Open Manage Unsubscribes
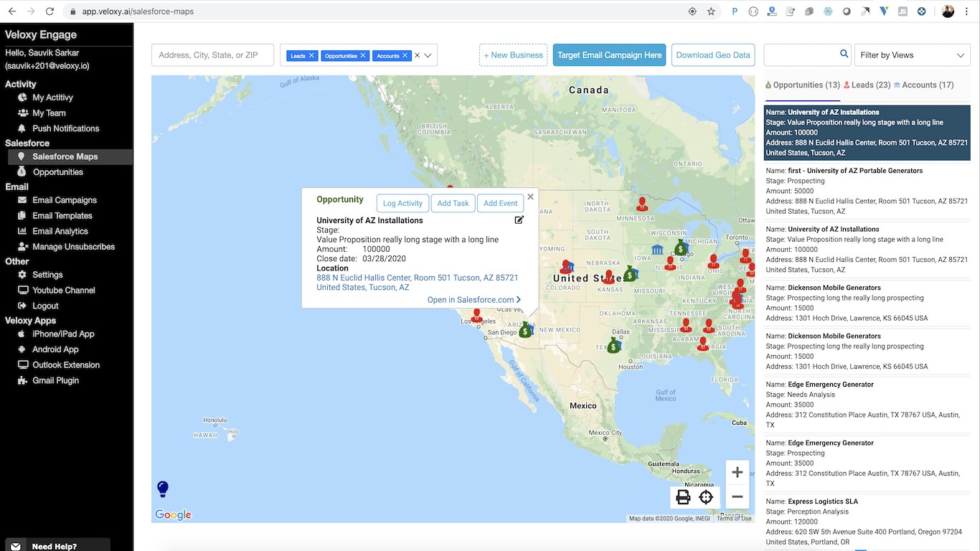Image resolution: width=980 pixels, height=551 pixels. pyautogui.click(x=73, y=247)
